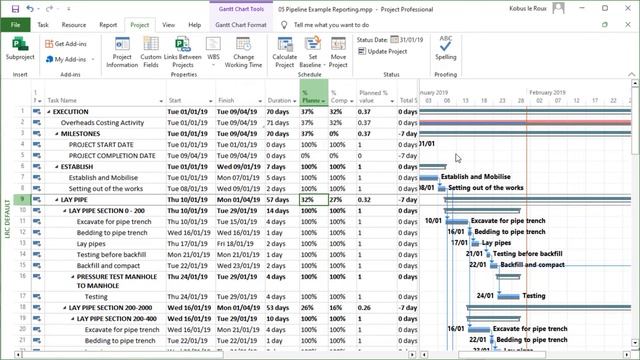The image size is (640, 360).
Task: Open My Add-ins
Action: click(x=66, y=59)
